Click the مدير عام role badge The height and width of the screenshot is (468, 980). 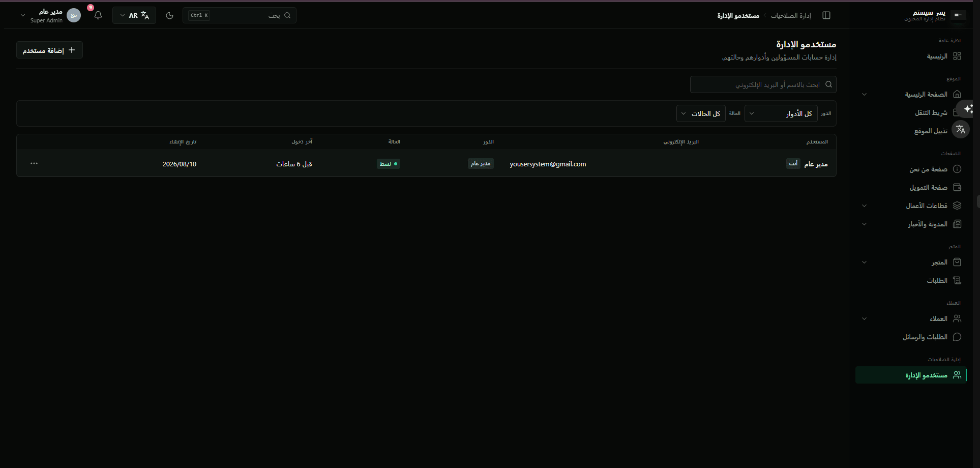tap(481, 163)
